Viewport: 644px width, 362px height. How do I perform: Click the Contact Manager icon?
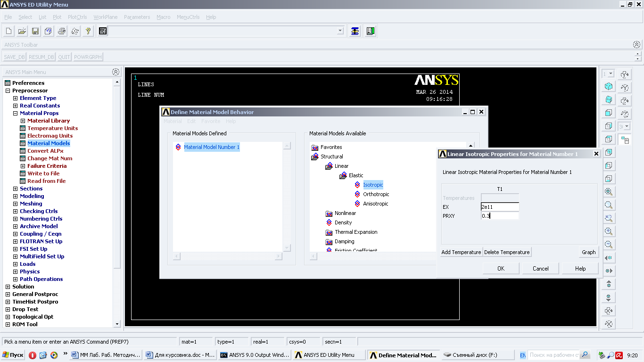point(370,31)
